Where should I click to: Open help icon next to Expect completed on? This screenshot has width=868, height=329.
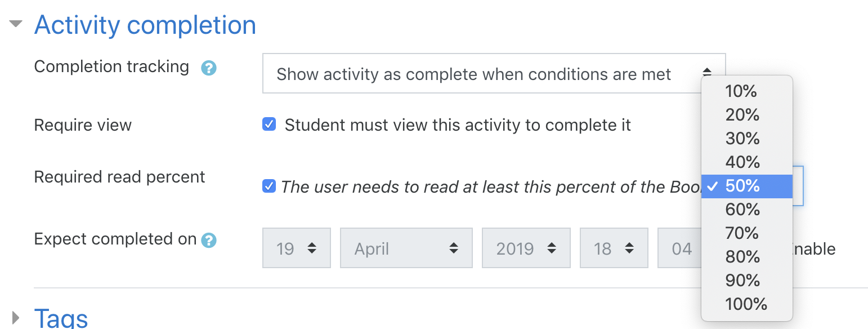click(209, 241)
